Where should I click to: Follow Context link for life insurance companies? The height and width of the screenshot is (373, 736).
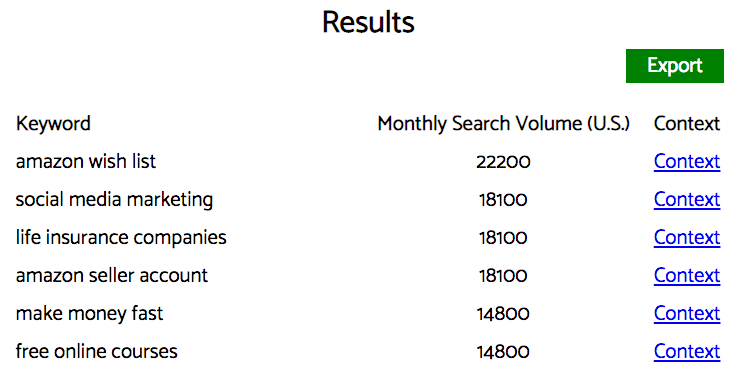click(x=687, y=237)
